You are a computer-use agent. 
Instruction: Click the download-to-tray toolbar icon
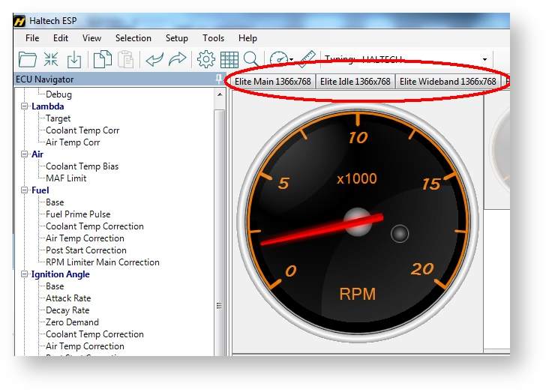tap(73, 59)
